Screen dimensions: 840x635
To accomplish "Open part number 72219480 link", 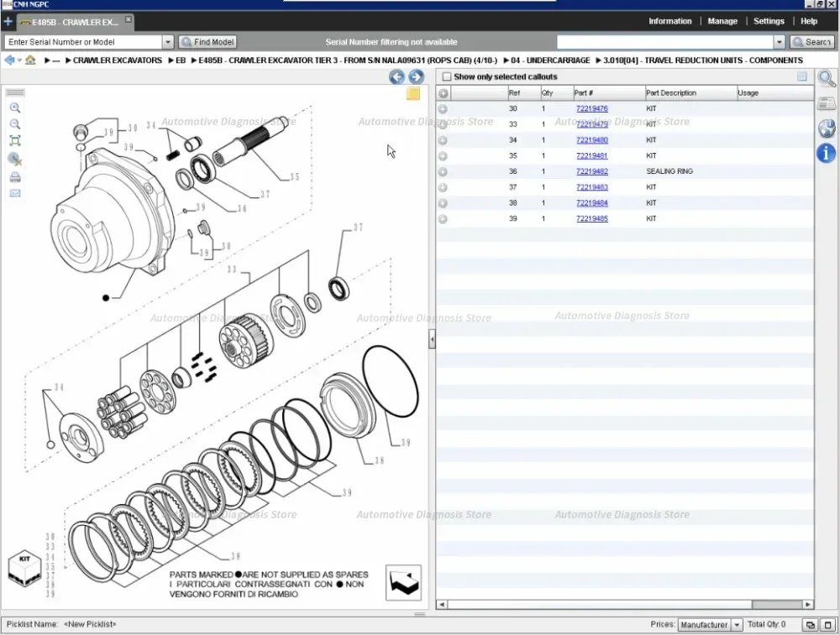I will pyautogui.click(x=592, y=140).
